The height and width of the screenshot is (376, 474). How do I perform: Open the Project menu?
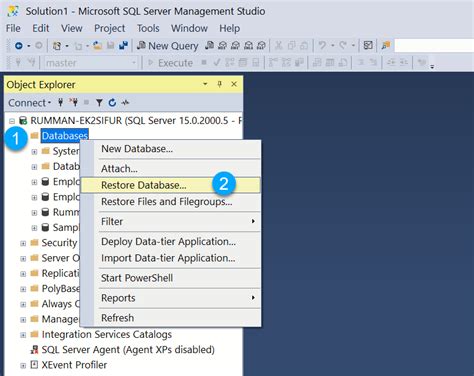point(110,28)
